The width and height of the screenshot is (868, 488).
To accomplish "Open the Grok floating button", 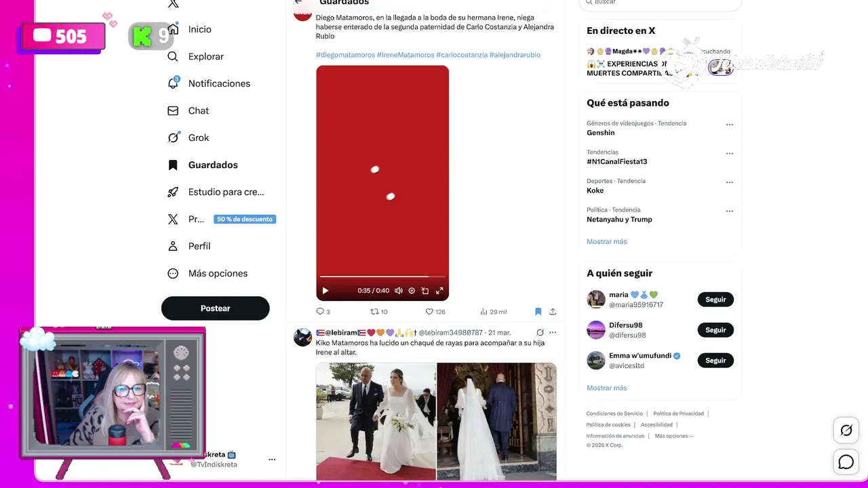I will click(x=846, y=430).
